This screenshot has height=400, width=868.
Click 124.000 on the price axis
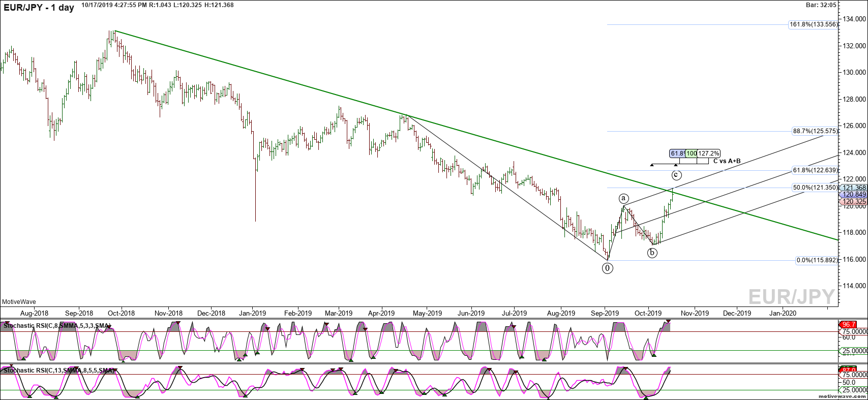coord(854,152)
